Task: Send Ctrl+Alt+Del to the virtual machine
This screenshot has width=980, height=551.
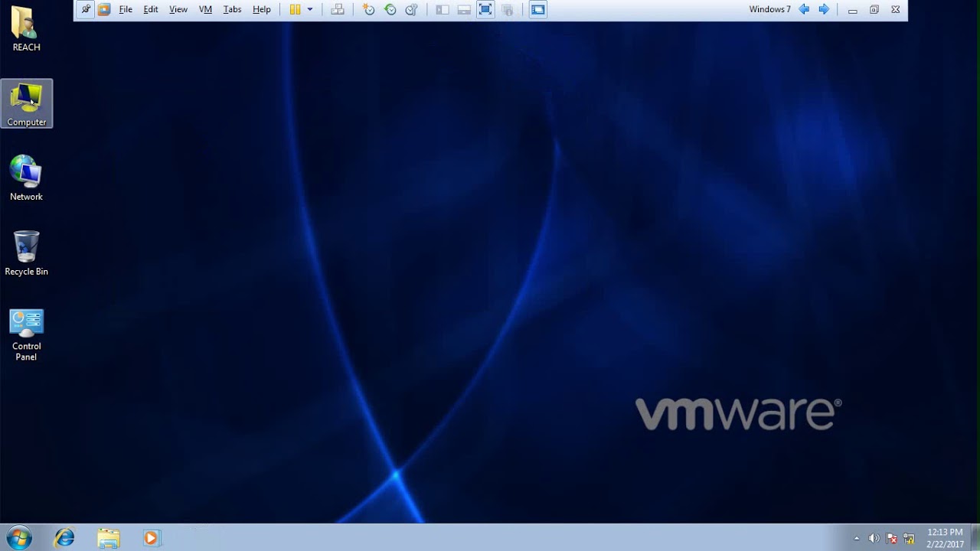Action: 338,10
